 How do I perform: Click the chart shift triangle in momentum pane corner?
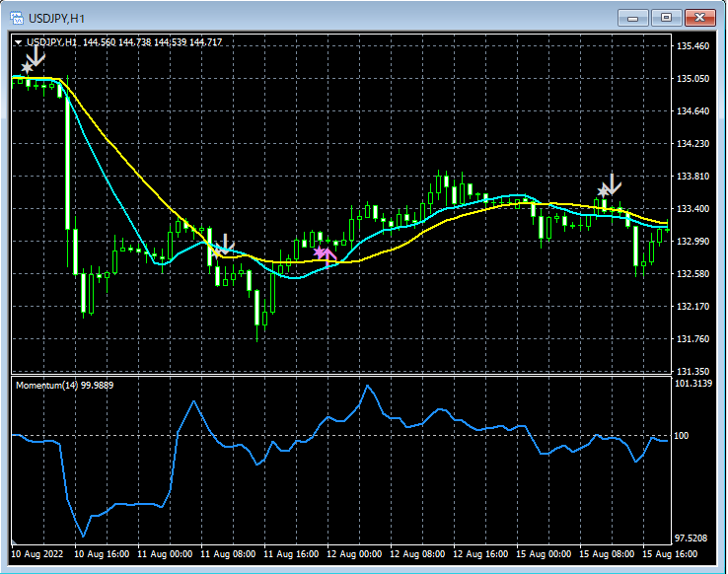[15, 542]
